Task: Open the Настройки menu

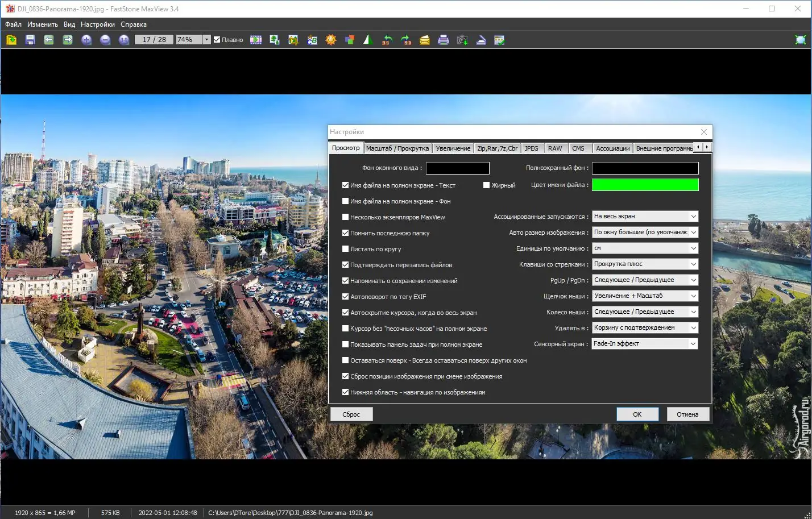Action: [97, 24]
